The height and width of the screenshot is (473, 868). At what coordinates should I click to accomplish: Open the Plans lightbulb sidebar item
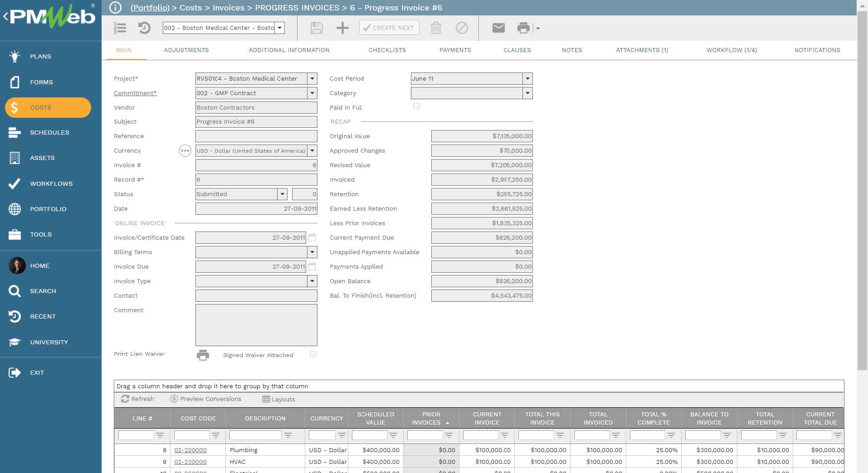pos(15,56)
